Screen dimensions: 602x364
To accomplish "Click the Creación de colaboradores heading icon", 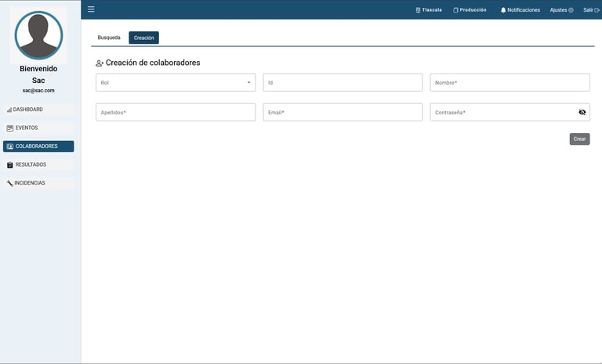I will coord(100,63).
